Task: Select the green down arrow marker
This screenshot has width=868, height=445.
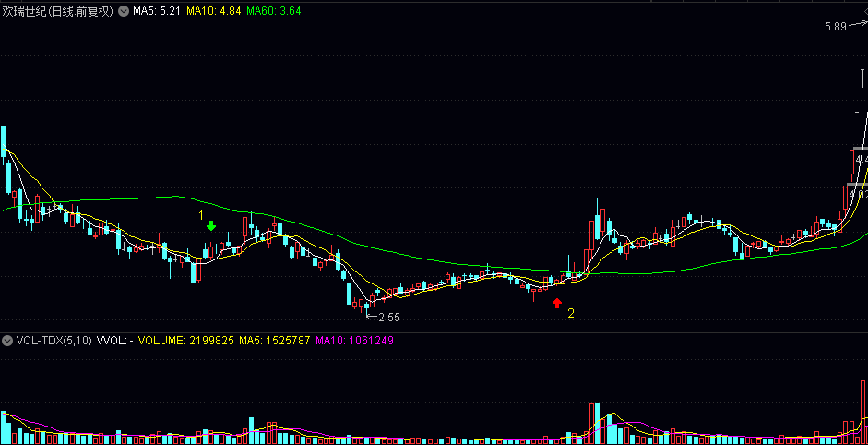Action: pyautogui.click(x=211, y=226)
